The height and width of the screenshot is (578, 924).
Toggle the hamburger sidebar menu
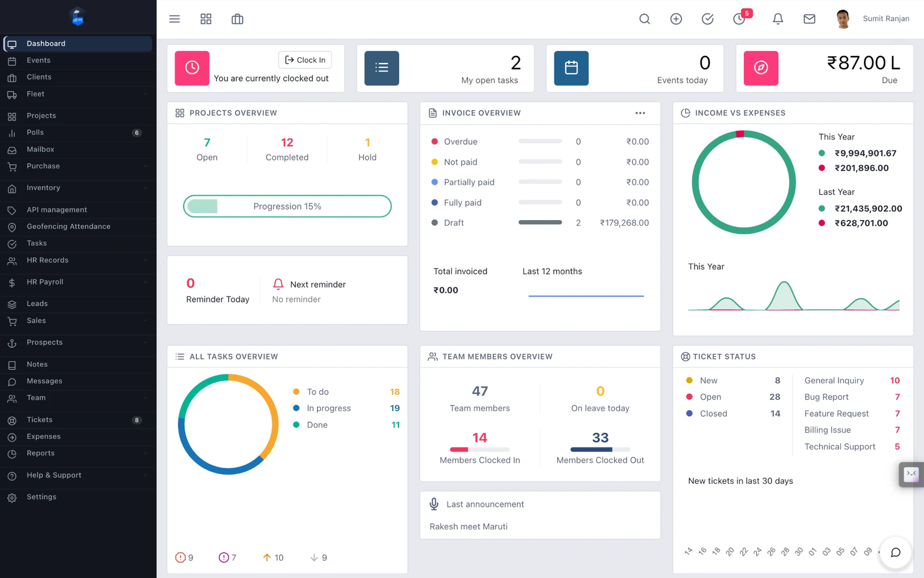[x=174, y=19]
